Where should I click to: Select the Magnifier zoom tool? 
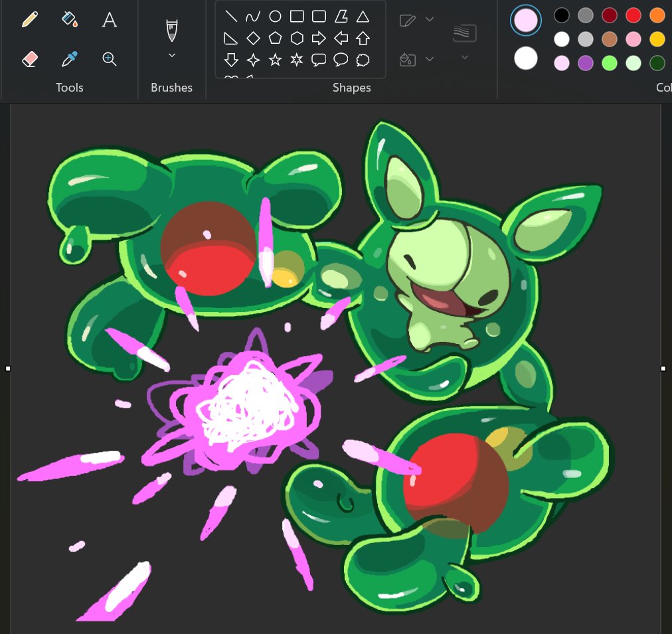[110, 59]
